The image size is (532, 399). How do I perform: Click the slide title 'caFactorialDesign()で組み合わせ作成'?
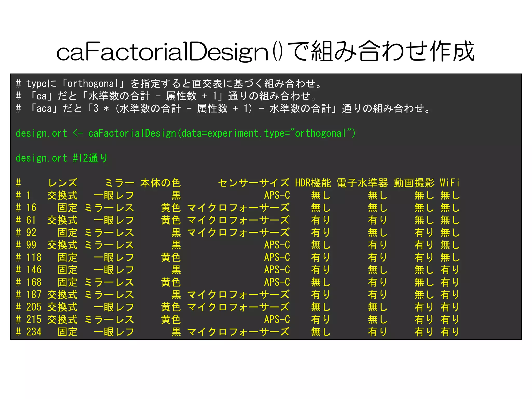tap(265, 51)
